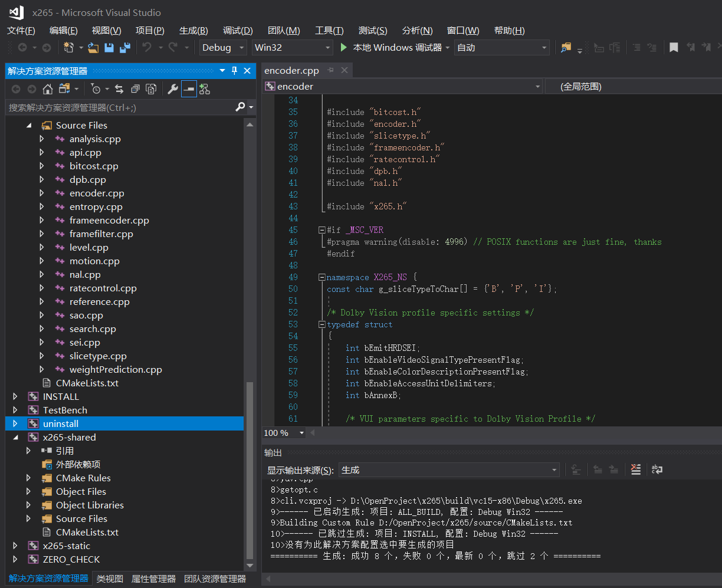This screenshot has width=722, height=588.
Task: Click the Find in Files folder icon
Action: tap(566, 48)
